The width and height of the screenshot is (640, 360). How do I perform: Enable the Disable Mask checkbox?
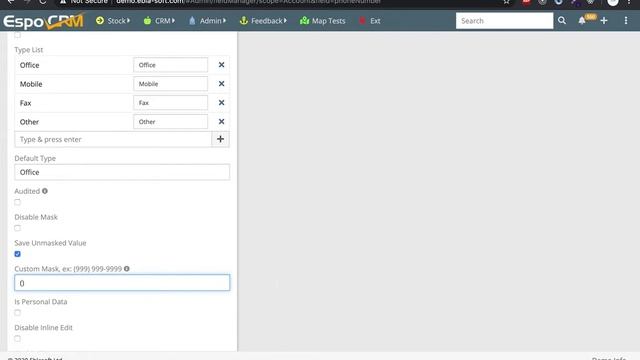point(18,228)
